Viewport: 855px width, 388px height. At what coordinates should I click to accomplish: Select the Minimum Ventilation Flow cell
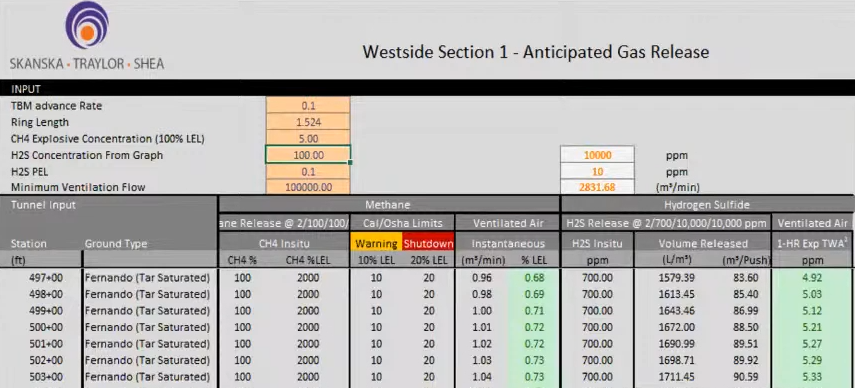(308, 187)
